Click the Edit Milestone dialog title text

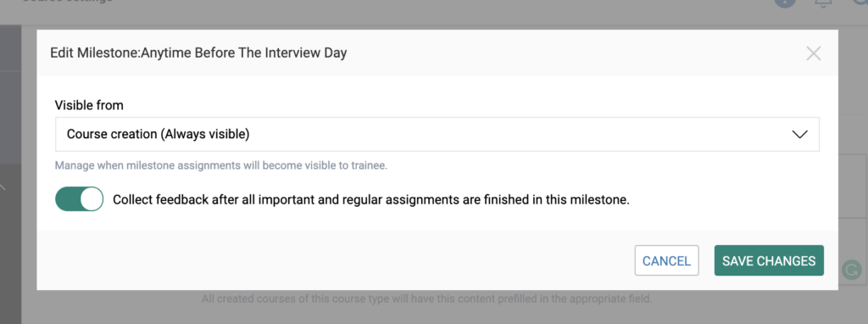point(198,53)
